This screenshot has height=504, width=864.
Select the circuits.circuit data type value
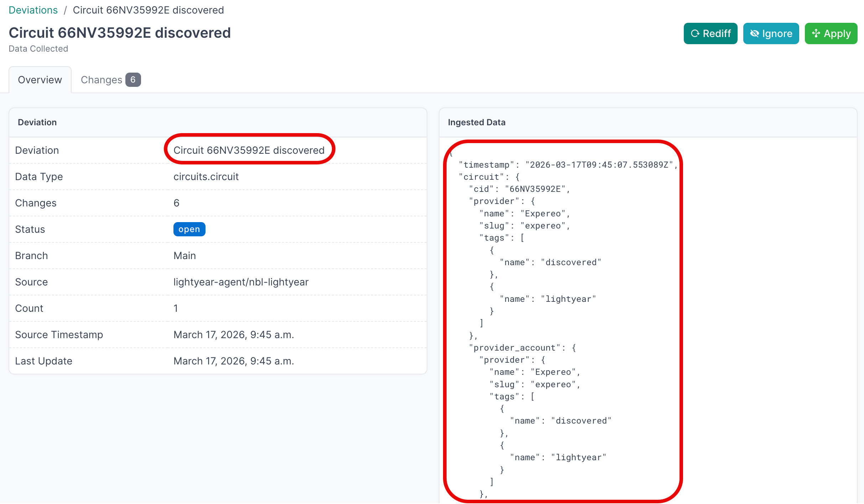tap(206, 177)
